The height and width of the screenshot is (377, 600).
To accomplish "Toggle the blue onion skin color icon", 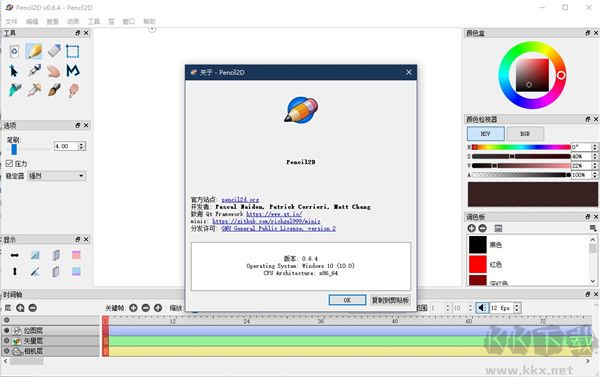I will (76, 272).
